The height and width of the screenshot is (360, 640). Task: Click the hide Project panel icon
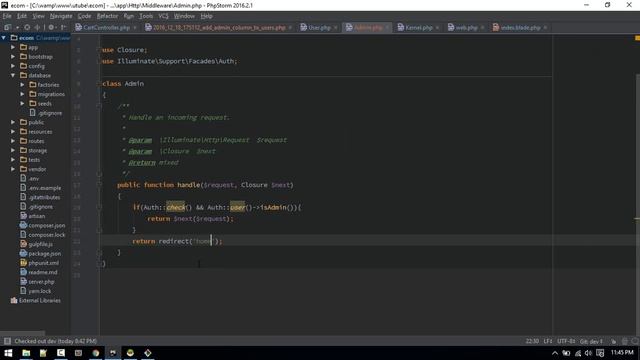[x=63, y=27]
